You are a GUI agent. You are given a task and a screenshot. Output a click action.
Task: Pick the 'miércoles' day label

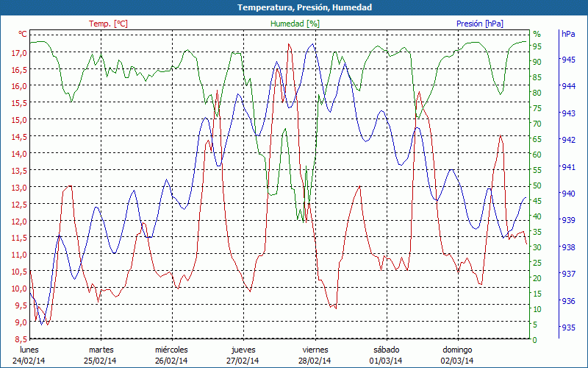tap(171, 350)
